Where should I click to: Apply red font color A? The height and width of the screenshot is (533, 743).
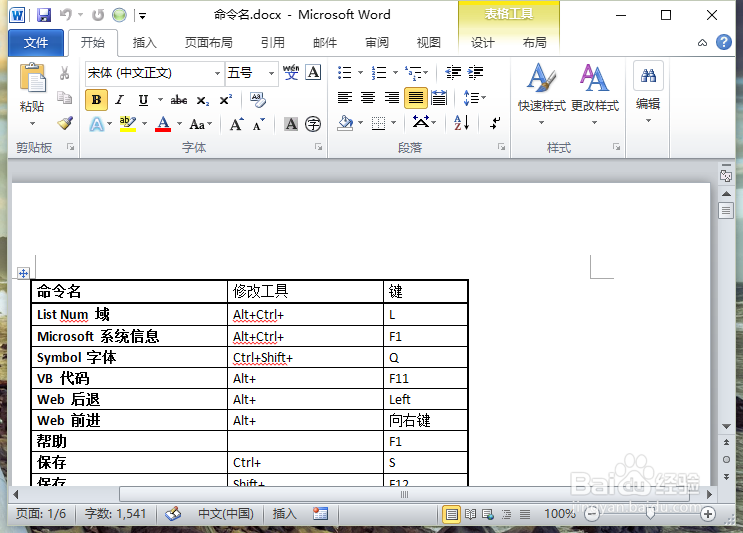click(163, 124)
